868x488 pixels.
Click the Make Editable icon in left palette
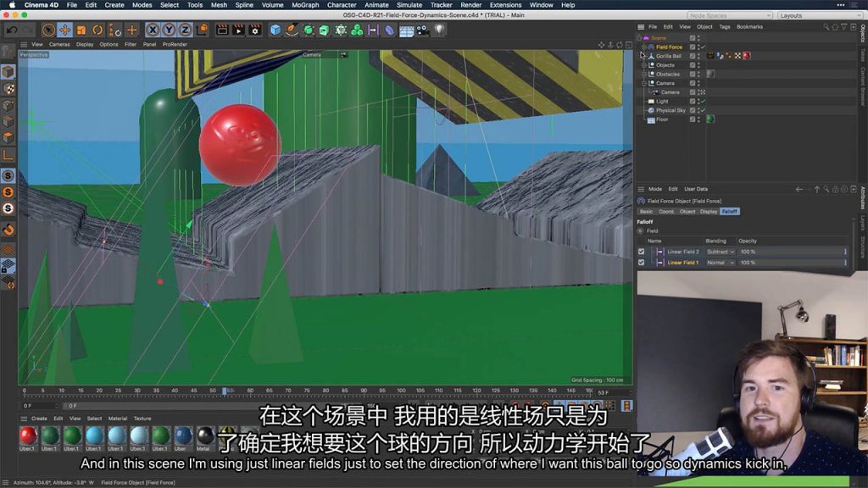(x=8, y=53)
